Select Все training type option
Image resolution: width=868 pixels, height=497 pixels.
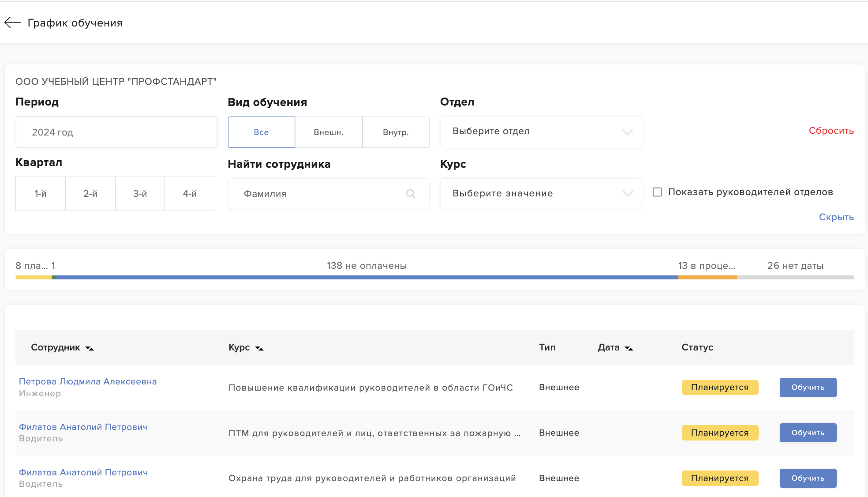click(261, 132)
